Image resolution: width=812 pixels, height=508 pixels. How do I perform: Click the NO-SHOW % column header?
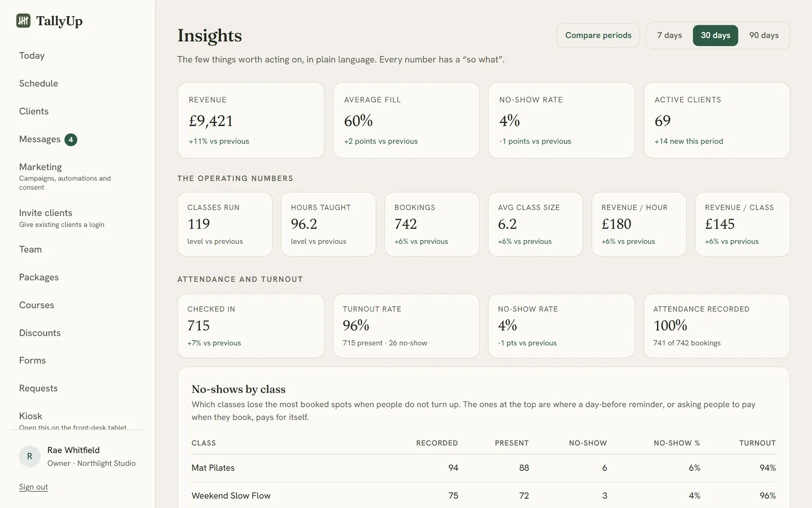(x=676, y=443)
